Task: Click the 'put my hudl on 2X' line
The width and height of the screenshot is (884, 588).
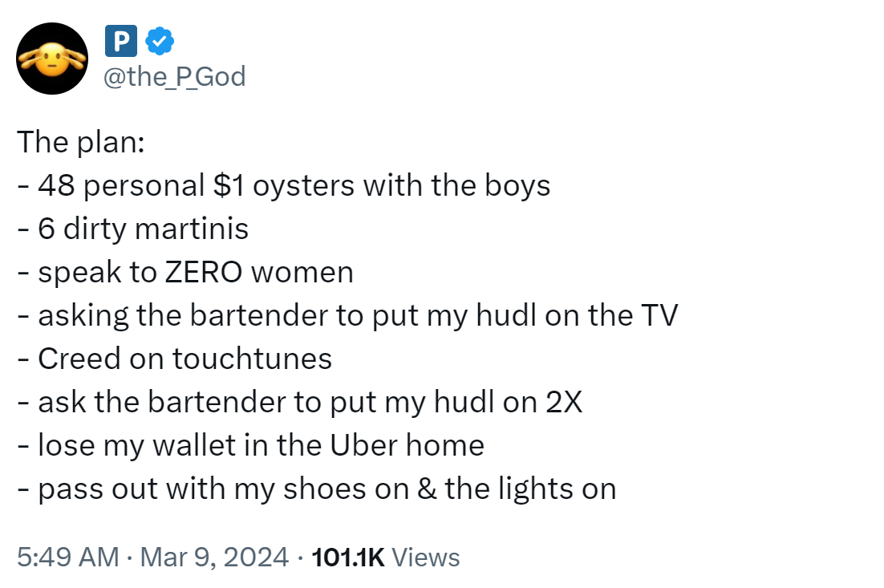Action: pyautogui.click(x=300, y=403)
